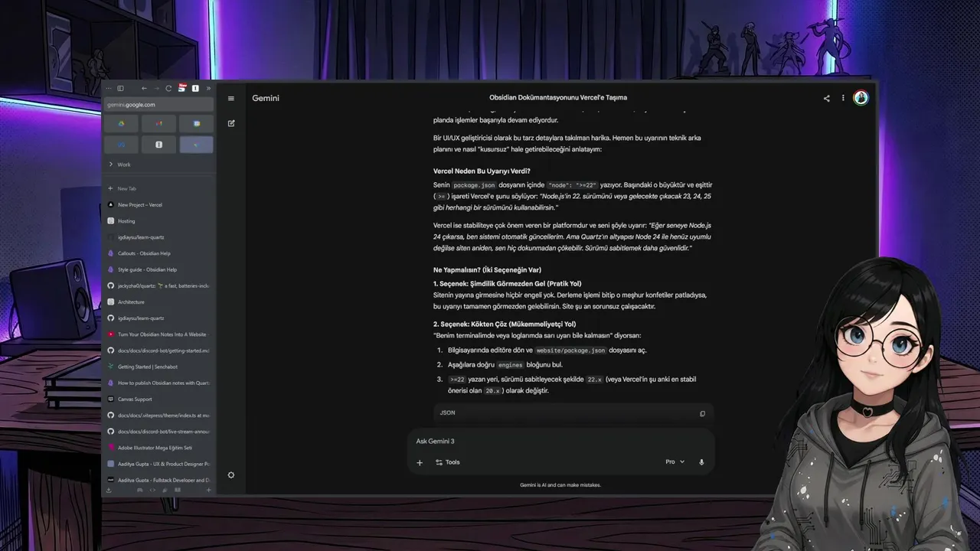980x551 pixels.
Task: Reload the current page
Action: [168, 88]
